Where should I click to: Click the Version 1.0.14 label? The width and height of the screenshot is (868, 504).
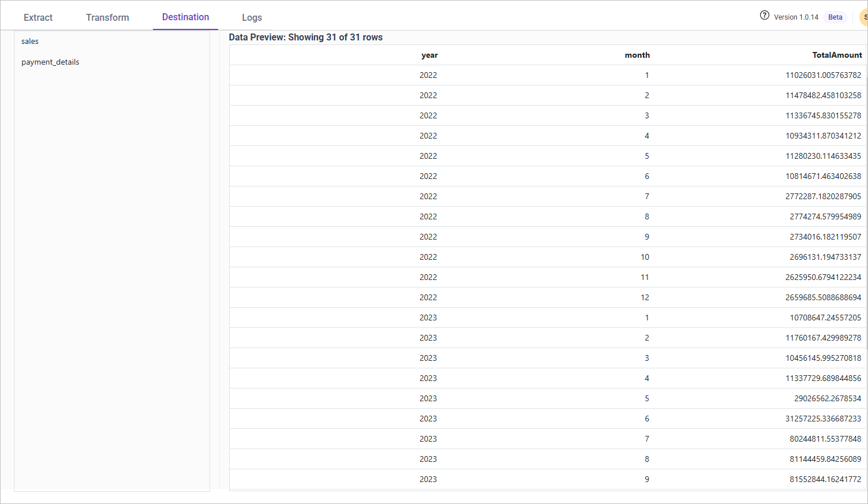(x=796, y=17)
